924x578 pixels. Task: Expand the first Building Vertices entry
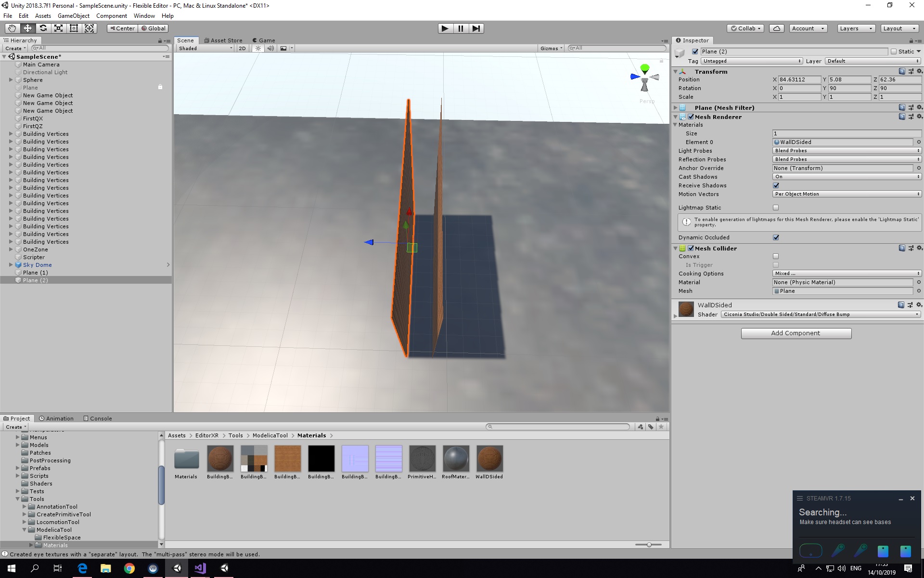(x=11, y=133)
